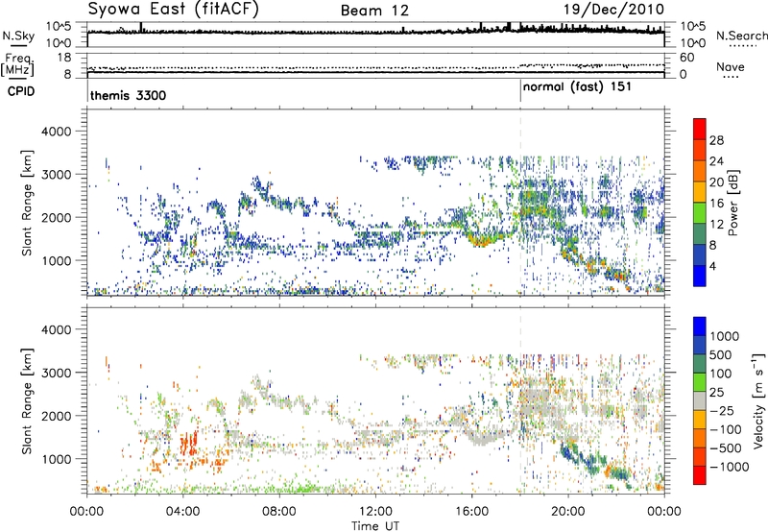The image size is (768, 532).
Task: Click the top blue swatch on the Velocity colorbar
Action: [700, 326]
